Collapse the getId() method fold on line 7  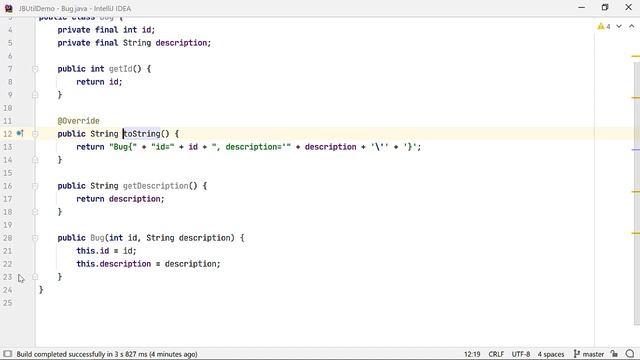[x=35, y=69]
